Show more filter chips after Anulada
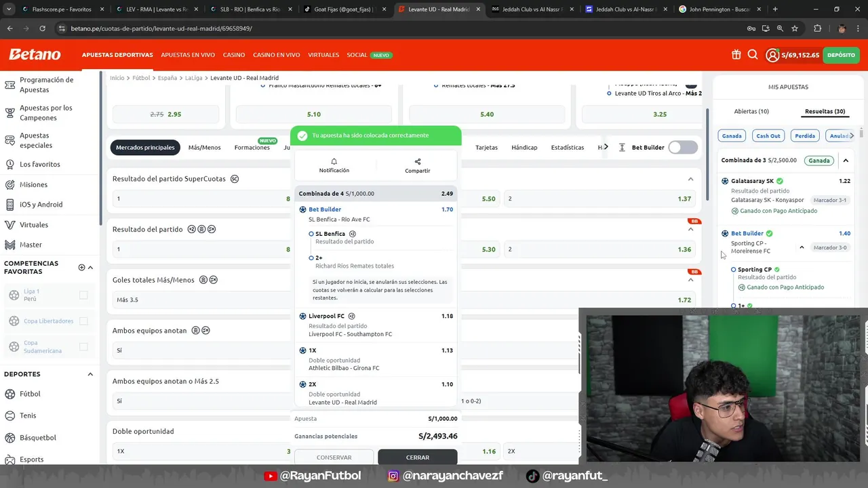 point(852,136)
